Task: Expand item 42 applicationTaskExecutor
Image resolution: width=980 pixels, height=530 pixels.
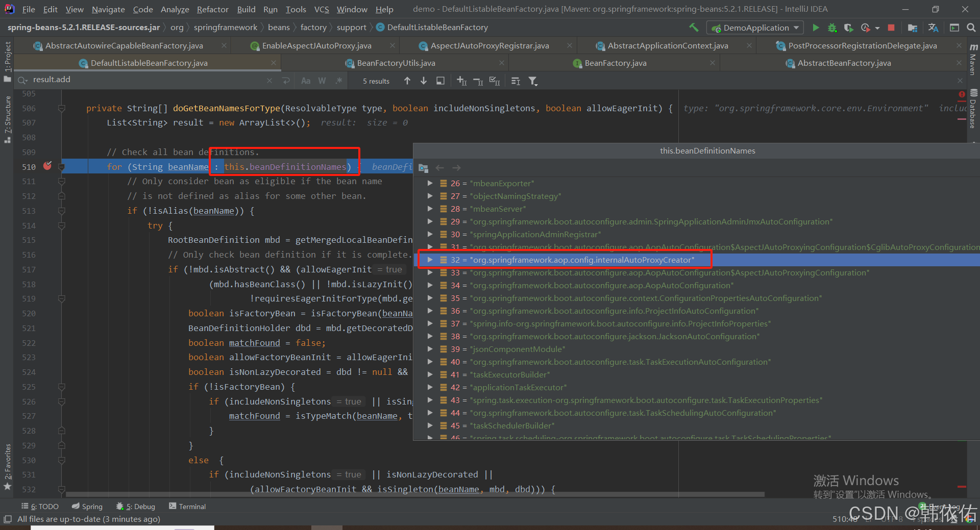Action: 430,387
